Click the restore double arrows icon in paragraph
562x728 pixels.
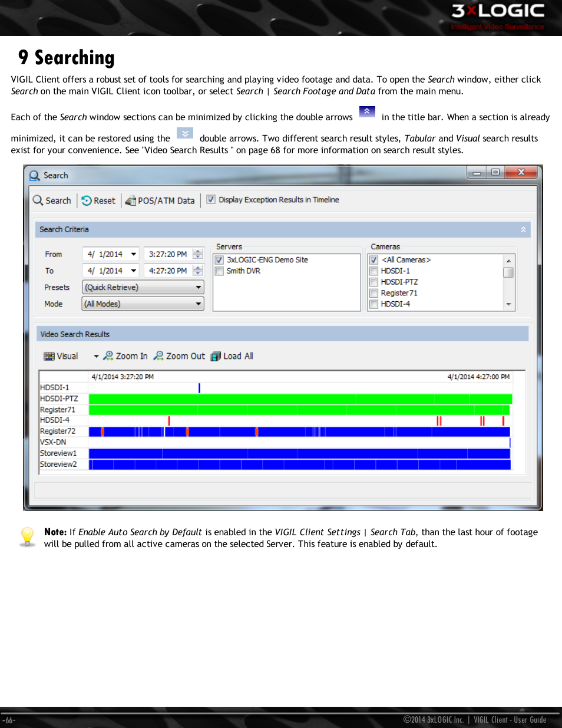[x=185, y=133]
